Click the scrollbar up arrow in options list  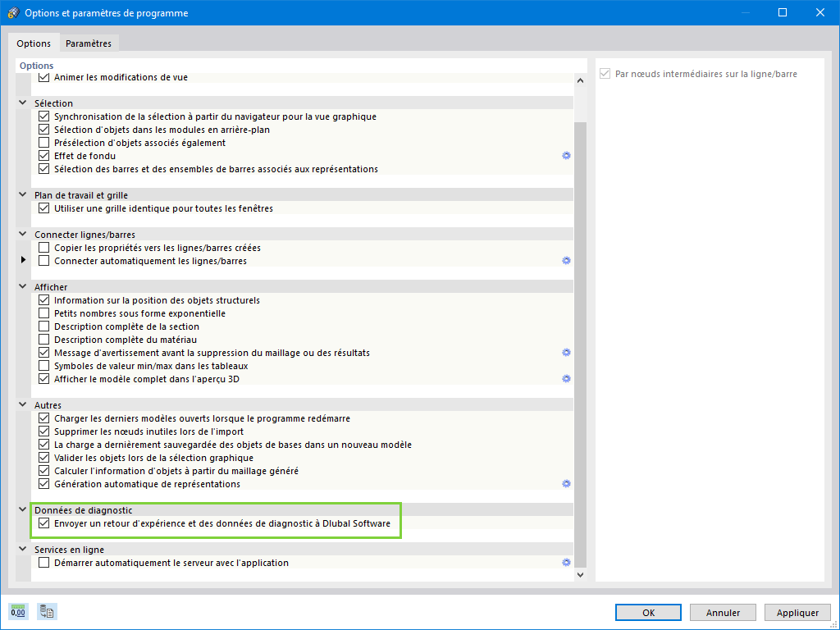point(580,80)
